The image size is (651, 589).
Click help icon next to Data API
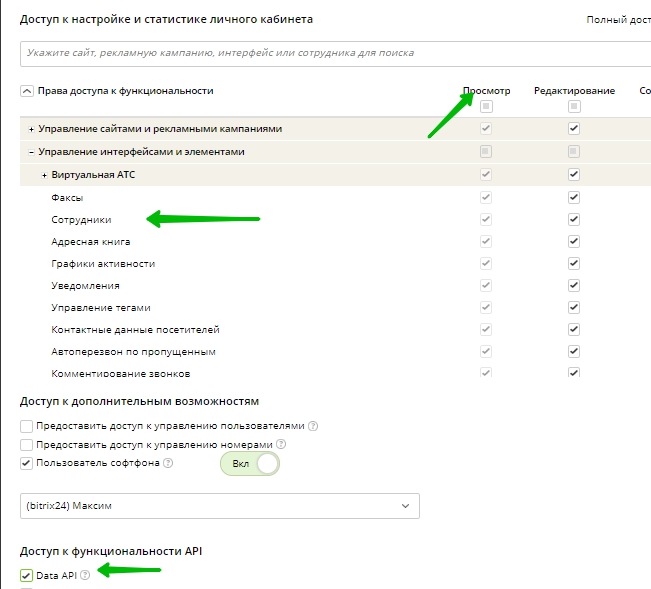pyautogui.click(x=85, y=575)
